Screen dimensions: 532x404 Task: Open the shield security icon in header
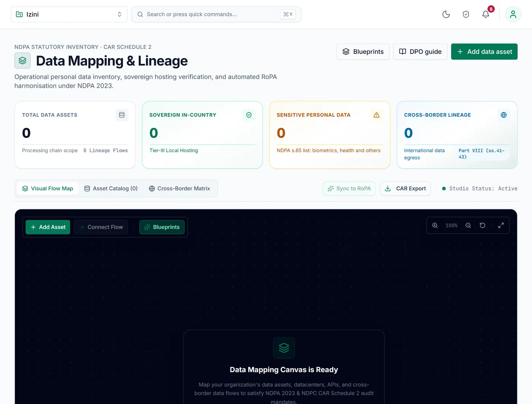coord(466,14)
